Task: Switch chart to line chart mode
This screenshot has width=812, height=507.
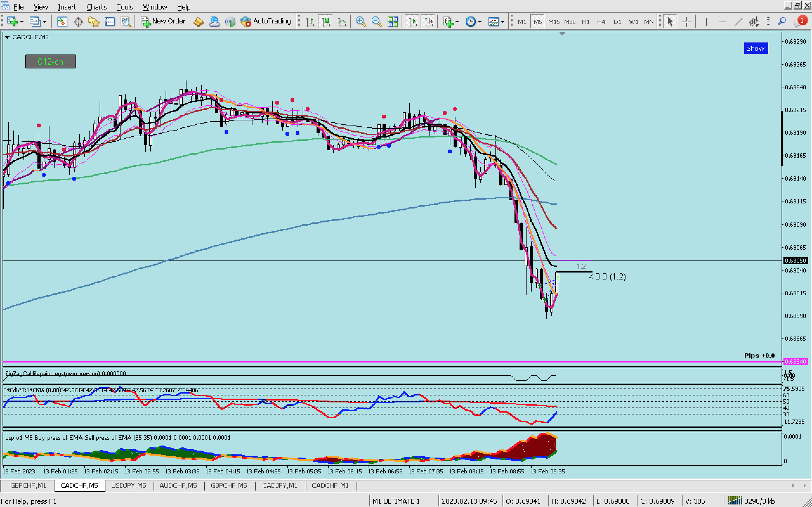Action: [342, 22]
